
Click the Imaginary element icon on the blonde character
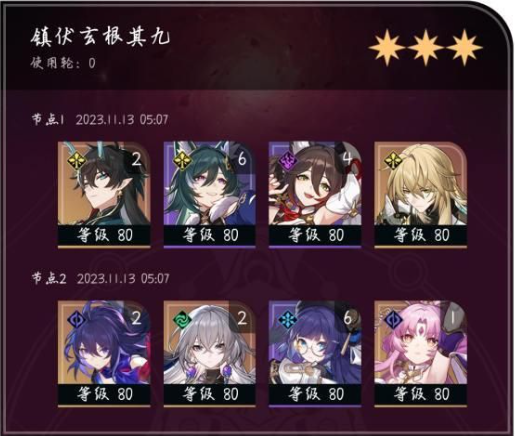tap(393, 161)
